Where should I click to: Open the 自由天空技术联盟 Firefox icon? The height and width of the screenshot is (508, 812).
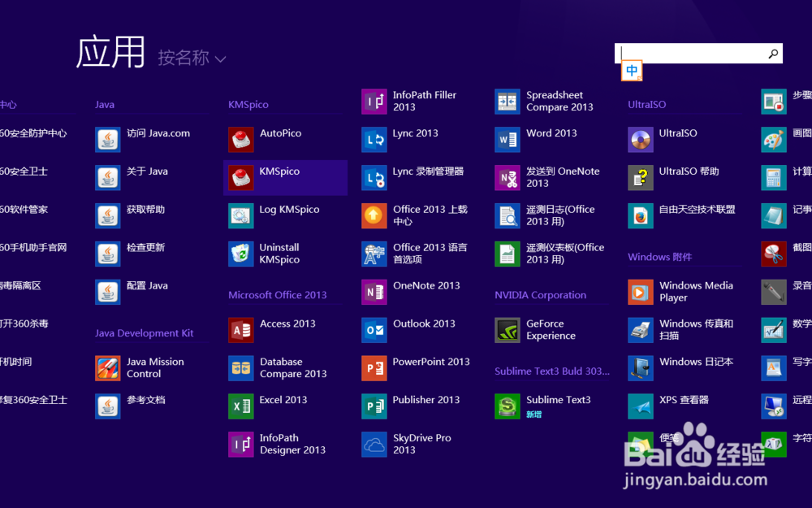(641, 215)
